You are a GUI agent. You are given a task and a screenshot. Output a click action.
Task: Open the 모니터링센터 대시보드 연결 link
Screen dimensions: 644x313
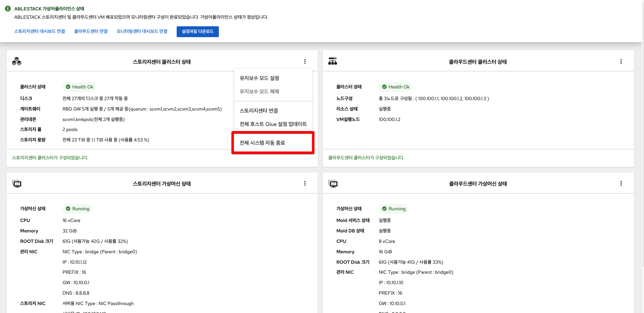(142, 31)
